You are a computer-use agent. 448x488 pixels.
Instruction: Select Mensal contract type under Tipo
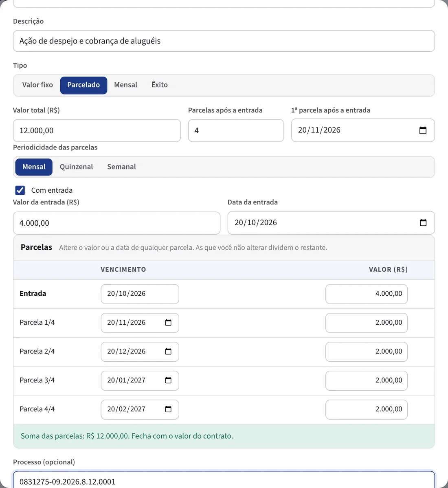[126, 85]
